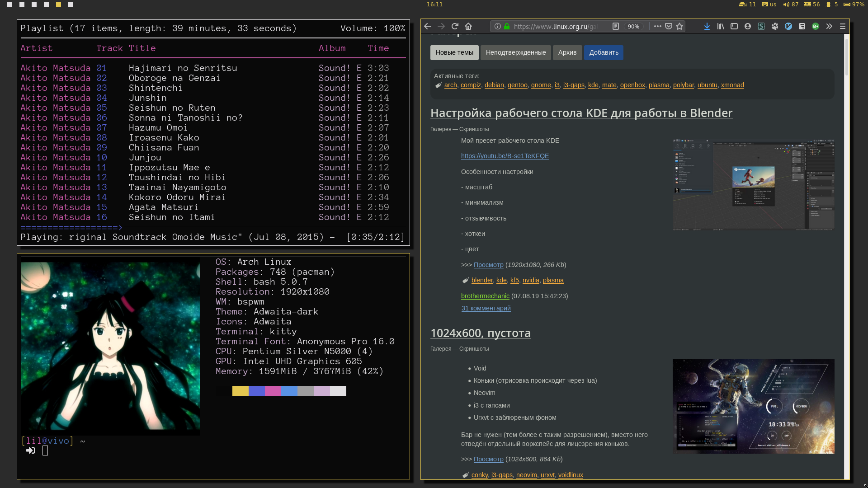Filter by the xmonad tag

tap(732, 85)
